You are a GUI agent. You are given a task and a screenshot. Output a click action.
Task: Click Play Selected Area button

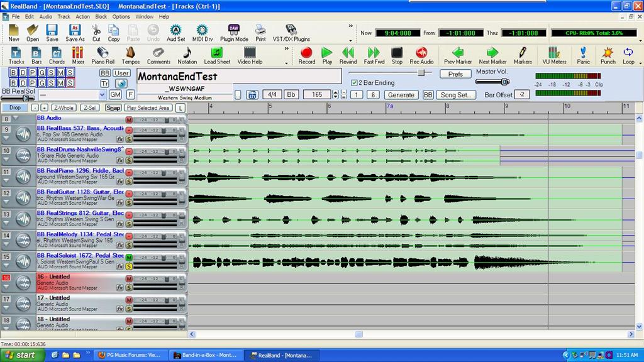(148, 107)
